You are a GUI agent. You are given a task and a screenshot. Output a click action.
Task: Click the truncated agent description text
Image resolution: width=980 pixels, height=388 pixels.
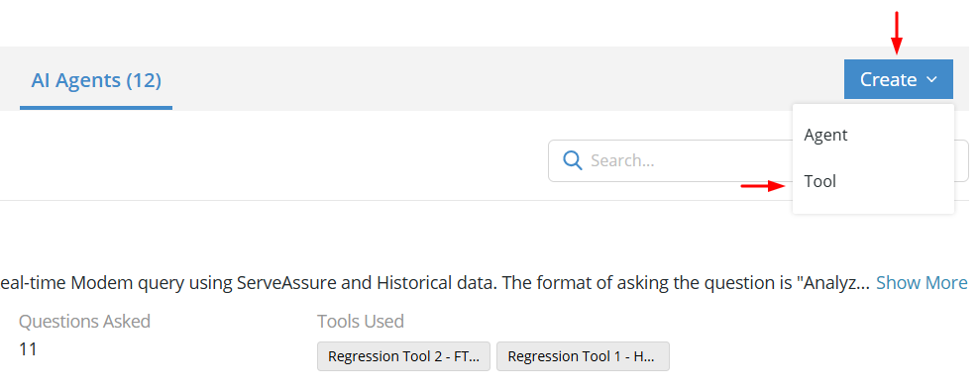click(435, 283)
